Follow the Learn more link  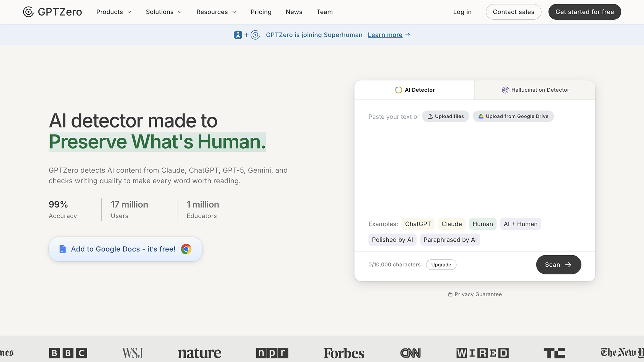385,35
